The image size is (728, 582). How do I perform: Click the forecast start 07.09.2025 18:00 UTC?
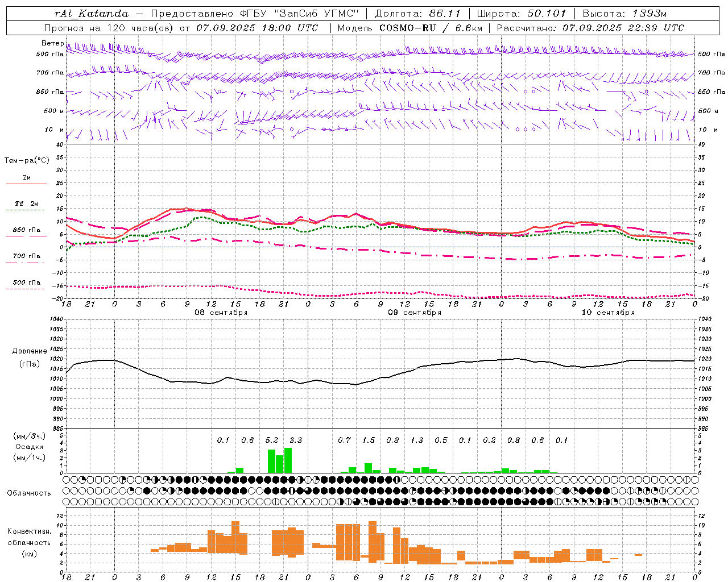tap(257, 28)
